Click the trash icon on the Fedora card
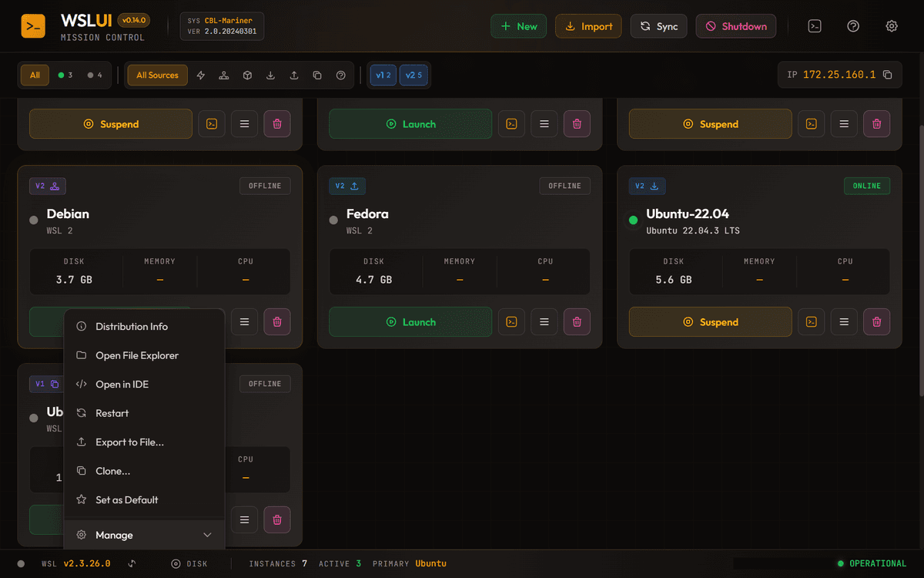Image resolution: width=924 pixels, height=578 pixels. coord(577,321)
